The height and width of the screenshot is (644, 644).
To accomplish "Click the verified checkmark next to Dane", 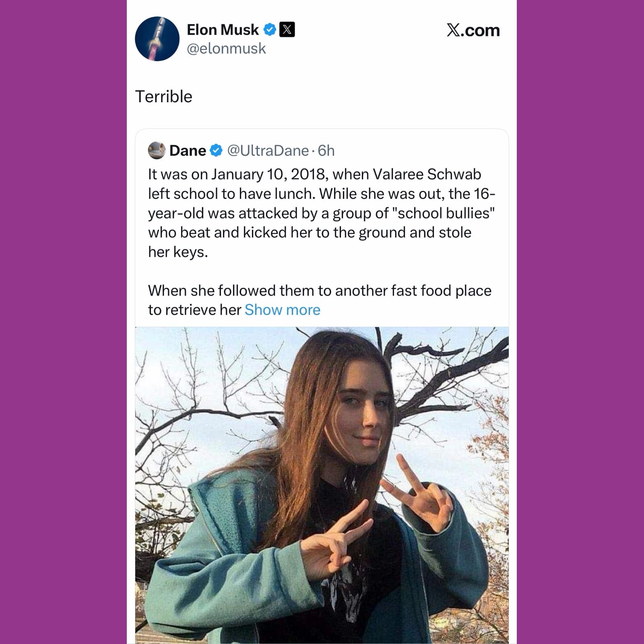I will [x=216, y=150].
